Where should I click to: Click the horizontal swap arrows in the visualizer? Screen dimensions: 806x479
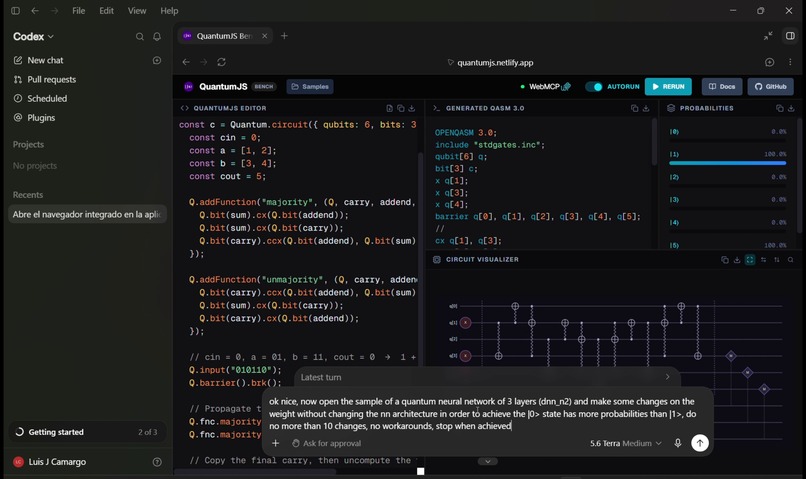click(x=763, y=260)
